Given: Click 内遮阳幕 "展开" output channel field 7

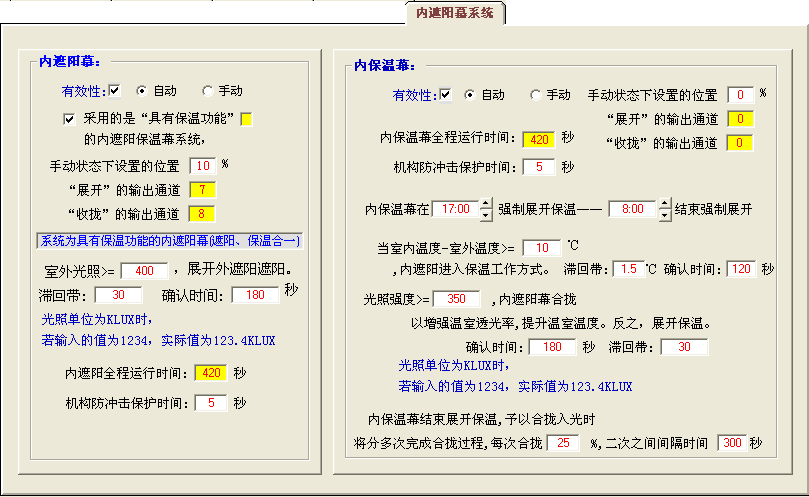Looking at the screenshot, I should tap(201, 190).
